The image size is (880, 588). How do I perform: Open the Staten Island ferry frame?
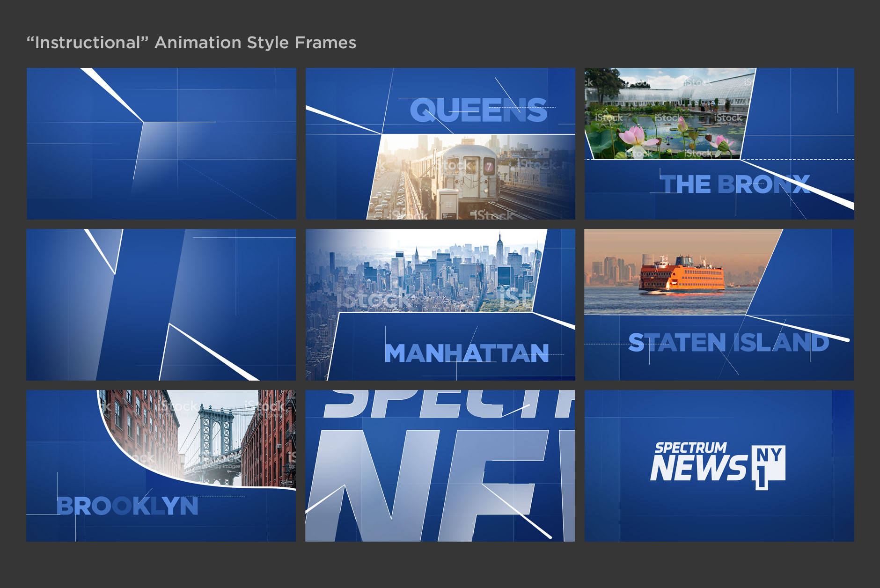point(719,305)
